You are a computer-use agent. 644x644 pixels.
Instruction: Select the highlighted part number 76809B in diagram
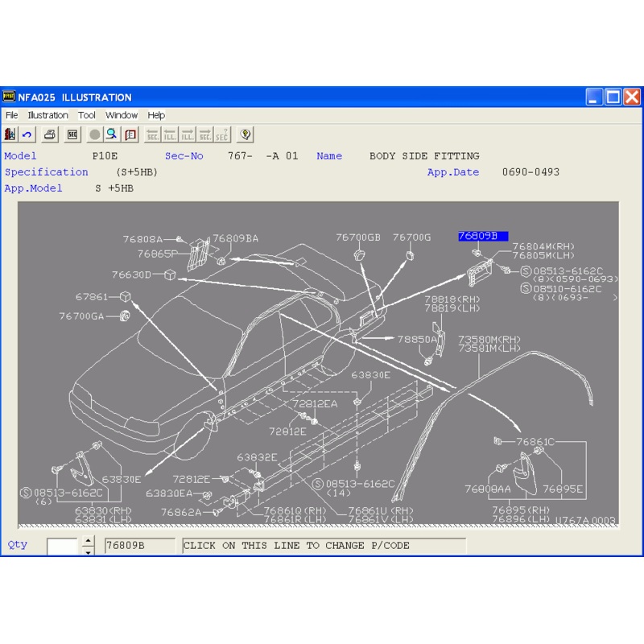483,236
